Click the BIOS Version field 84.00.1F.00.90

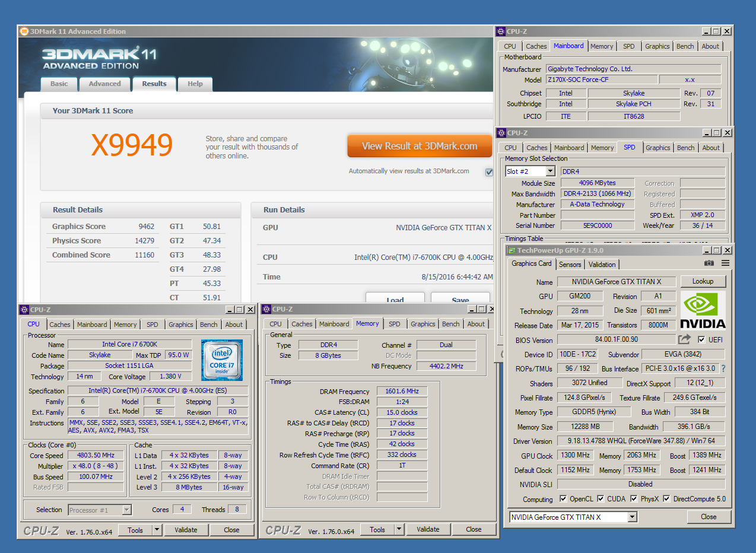pyautogui.click(x=616, y=340)
